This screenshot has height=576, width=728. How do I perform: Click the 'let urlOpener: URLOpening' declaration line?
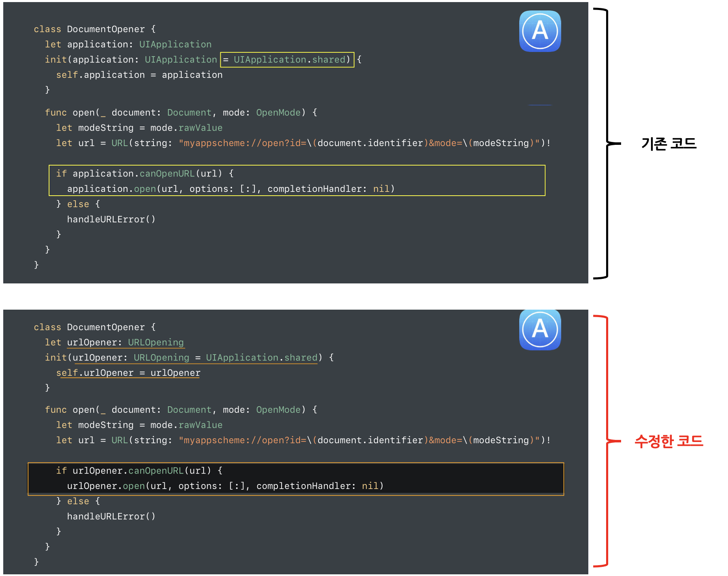(114, 343)
